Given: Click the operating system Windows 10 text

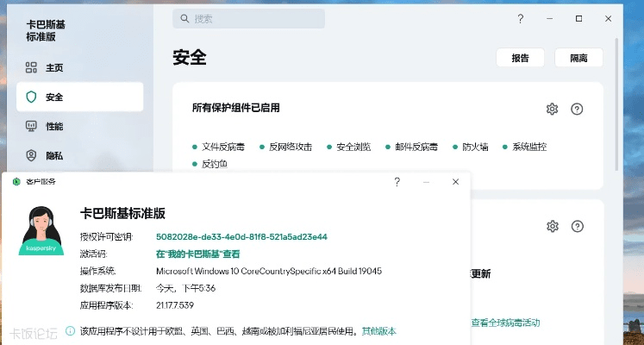Looking at the screenshot, I should tap(269, 271).
